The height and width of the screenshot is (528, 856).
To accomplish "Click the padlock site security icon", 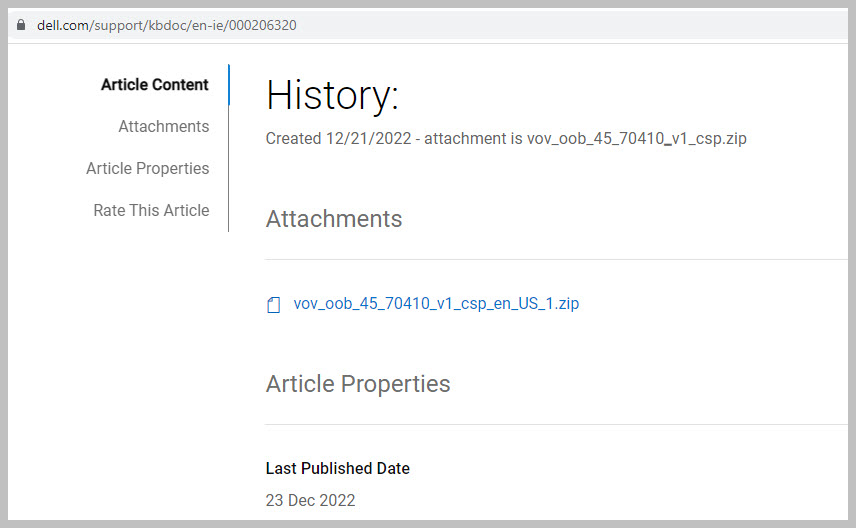I will coord(21,25).
